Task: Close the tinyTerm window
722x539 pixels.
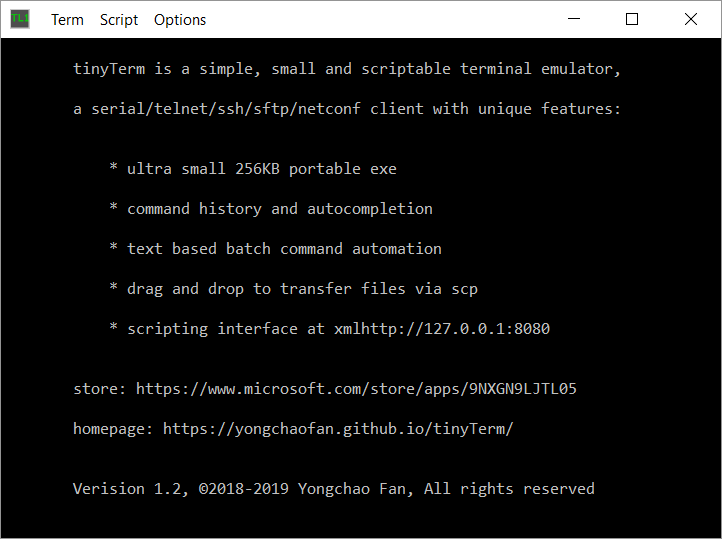Action: [691, 19]
